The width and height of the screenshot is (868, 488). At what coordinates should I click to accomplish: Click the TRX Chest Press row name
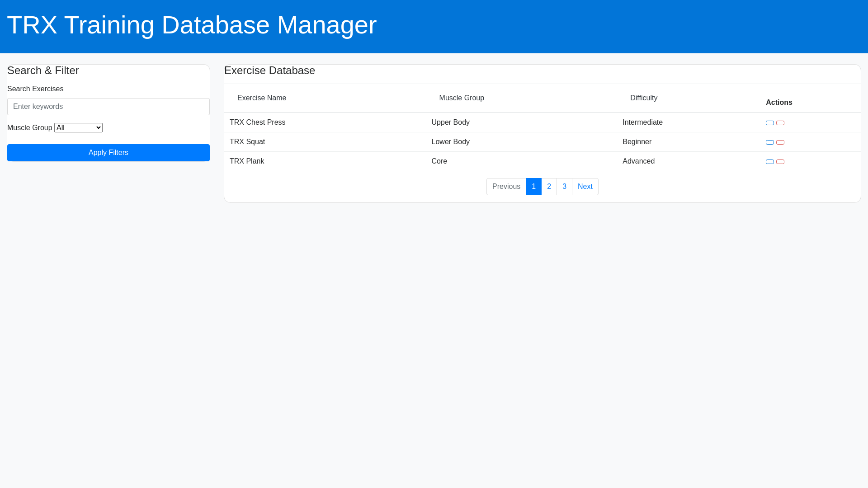(257, 122)
